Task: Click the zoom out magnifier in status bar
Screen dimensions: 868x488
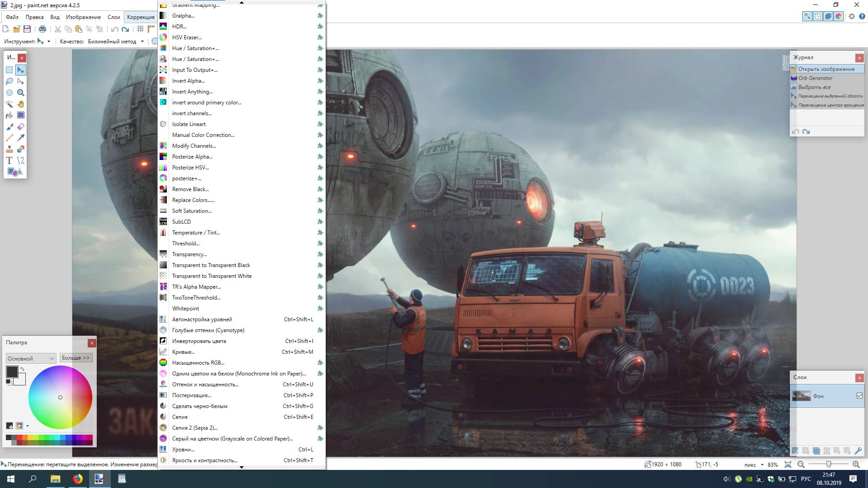Action: click(801, 465)
